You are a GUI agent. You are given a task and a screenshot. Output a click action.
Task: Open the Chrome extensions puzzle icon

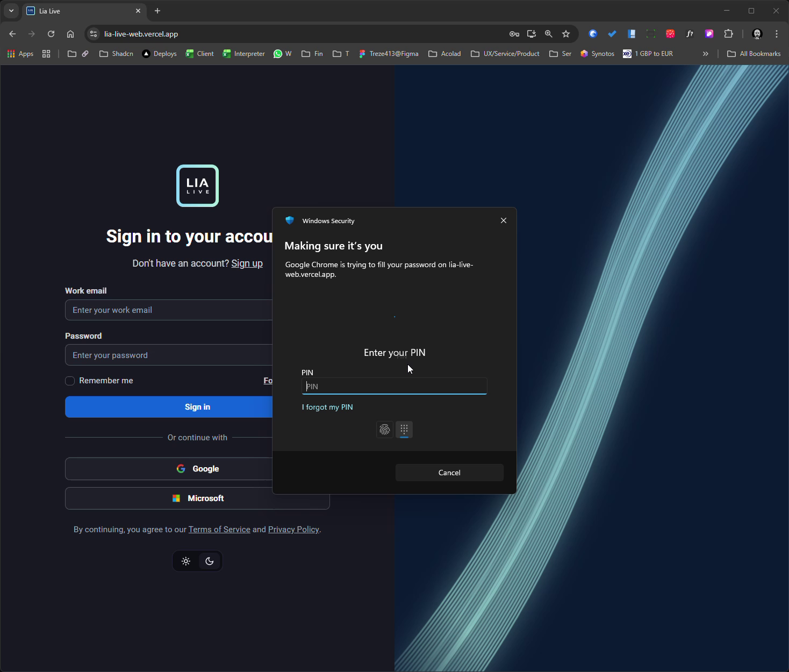729,34
